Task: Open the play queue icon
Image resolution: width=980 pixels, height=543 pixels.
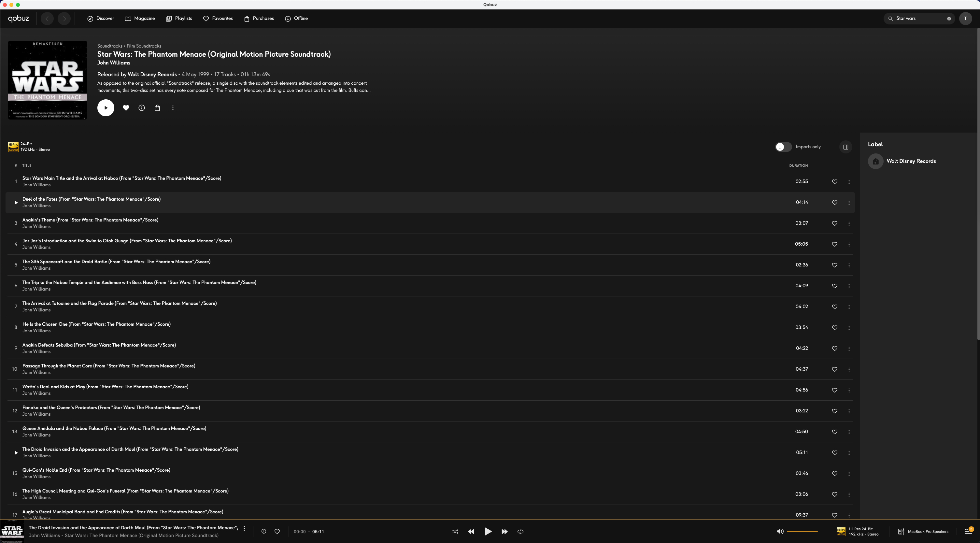Action: 968,532
